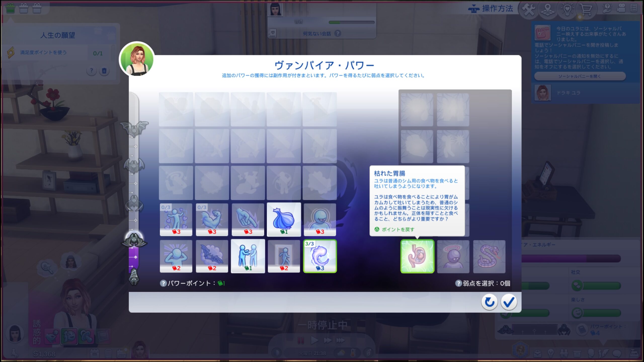Reset power selections with the circular arrow
This screenshot has width=644, height=362.
click(x=489, y=302)
